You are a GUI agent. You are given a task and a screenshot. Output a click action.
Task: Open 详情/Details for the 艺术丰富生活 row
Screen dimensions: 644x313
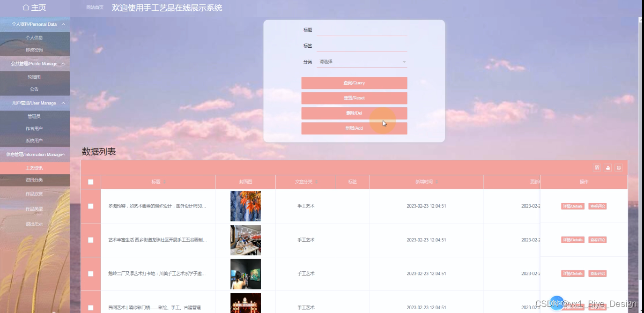point(573,240)
